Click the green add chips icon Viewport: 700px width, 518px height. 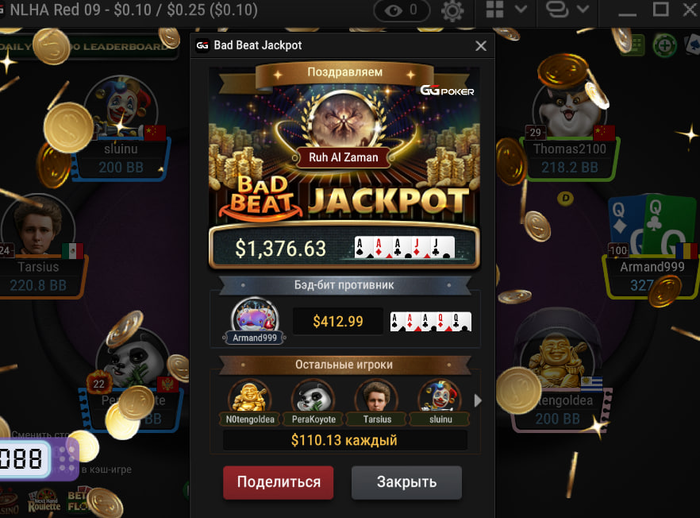[665, 46]
